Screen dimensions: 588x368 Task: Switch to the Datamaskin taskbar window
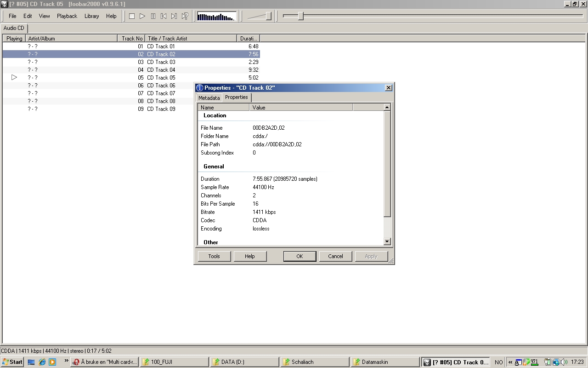(385, 362)
